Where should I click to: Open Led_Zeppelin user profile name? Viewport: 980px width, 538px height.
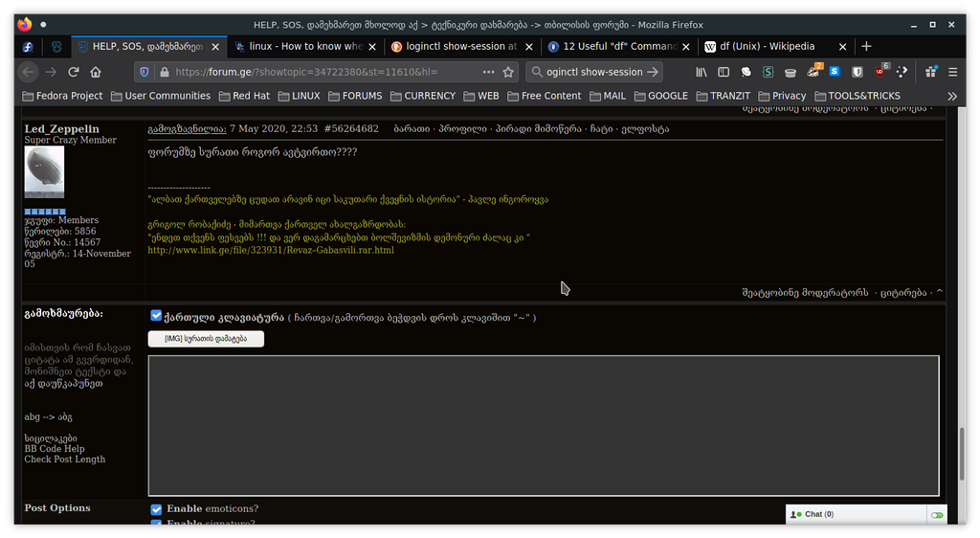tap(62, 128)
